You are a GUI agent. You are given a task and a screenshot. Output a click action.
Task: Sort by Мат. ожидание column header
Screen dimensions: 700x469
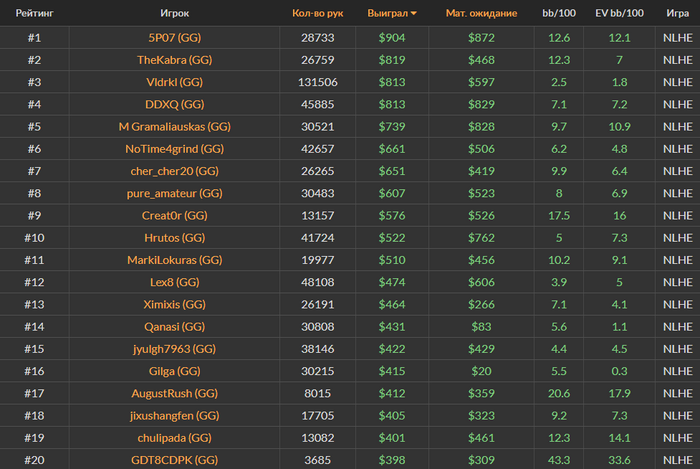coord(481,14)
